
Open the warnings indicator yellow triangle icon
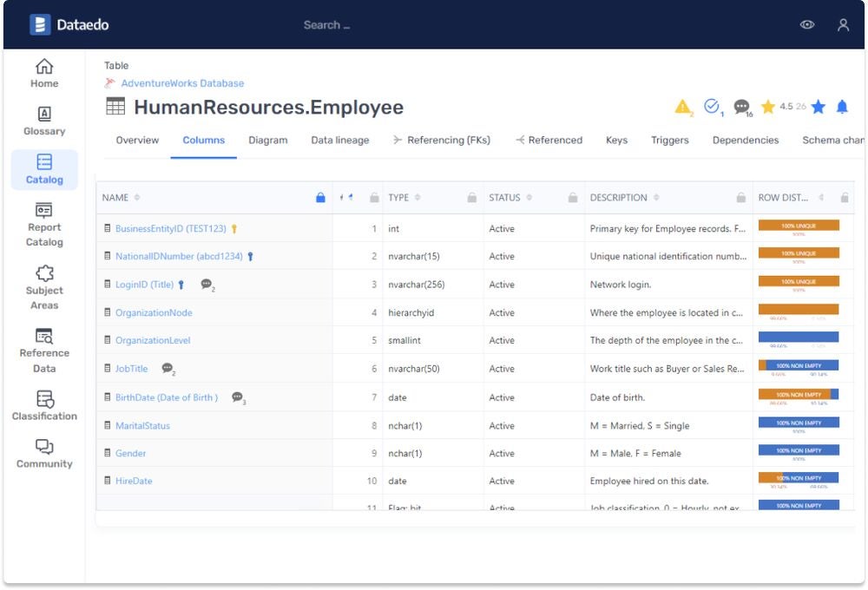coord(683,107)
